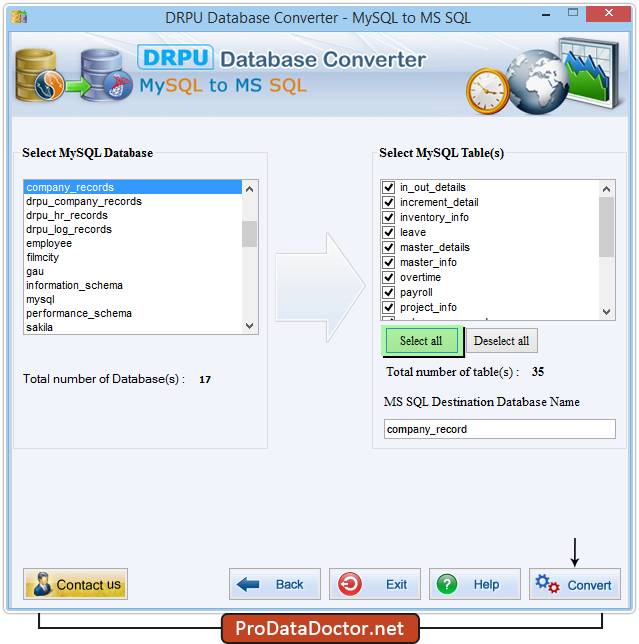The image size is (639, 644).
Task: Close the Database Converter window
Action: tap(608, 14)
